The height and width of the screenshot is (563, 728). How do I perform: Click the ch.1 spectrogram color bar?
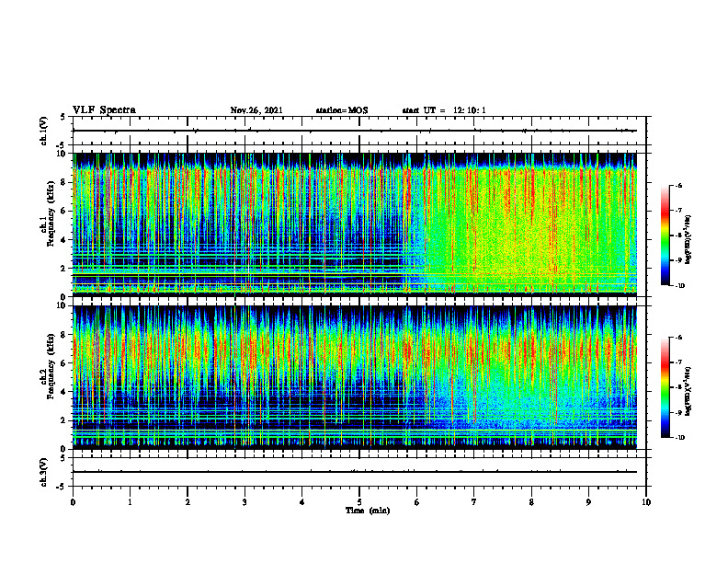[665, 236]
